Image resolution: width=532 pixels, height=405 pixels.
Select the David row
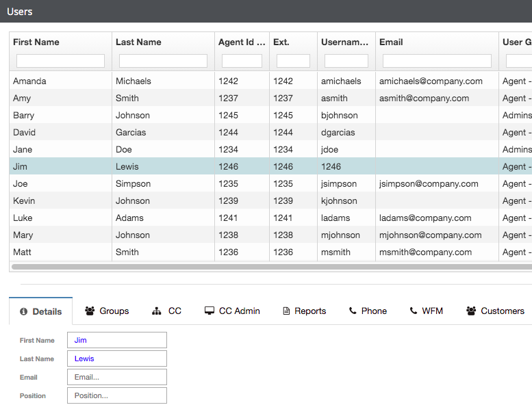tap(270, 132)
